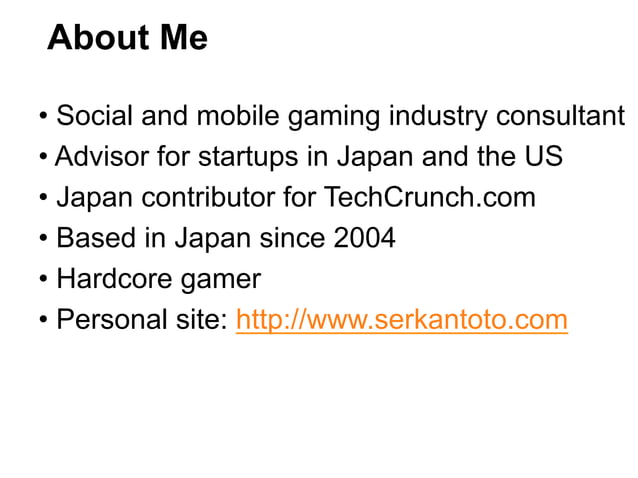Click the word "startups" in the second bullet

[248, 158]
